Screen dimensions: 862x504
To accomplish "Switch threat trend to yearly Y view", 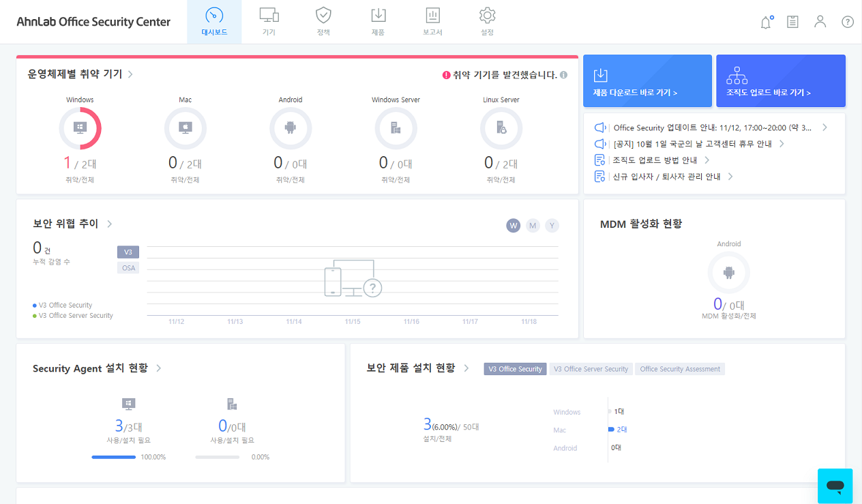I will (x=552, y=226).
